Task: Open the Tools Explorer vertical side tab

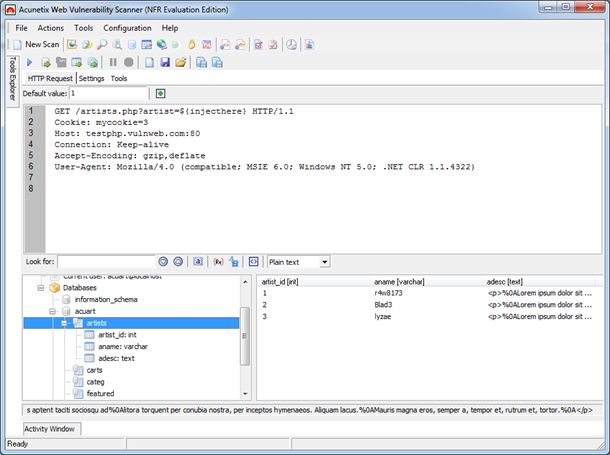Action: [12, 79]
